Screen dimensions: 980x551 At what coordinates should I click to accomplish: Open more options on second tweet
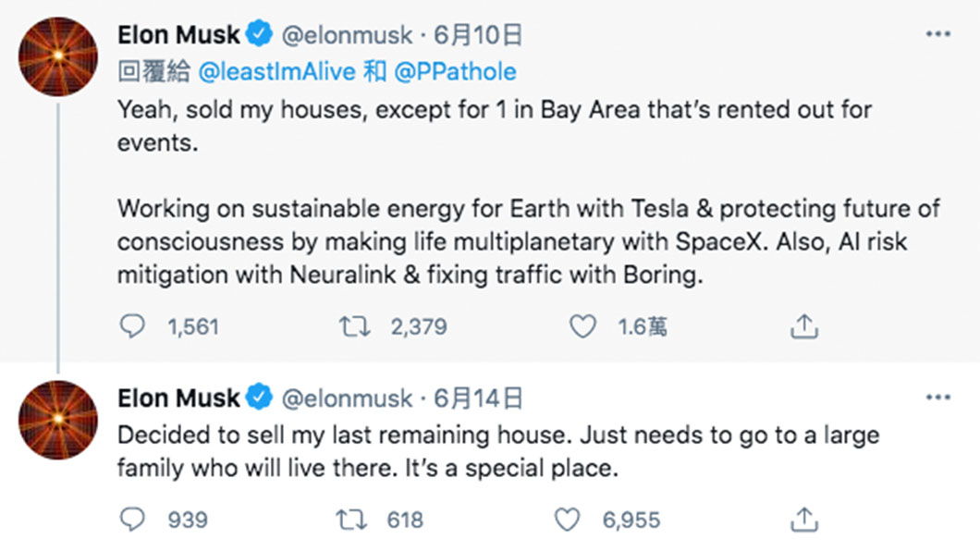tap(938, 398)
